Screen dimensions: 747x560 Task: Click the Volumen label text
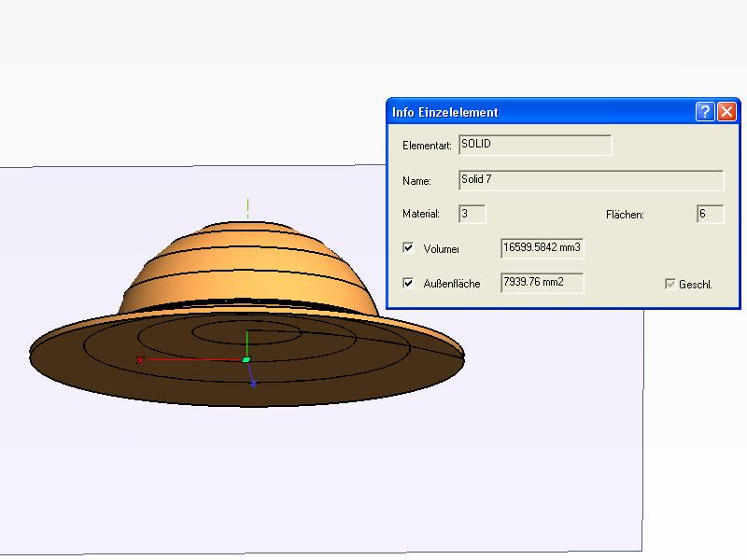[x=441, y=249]
